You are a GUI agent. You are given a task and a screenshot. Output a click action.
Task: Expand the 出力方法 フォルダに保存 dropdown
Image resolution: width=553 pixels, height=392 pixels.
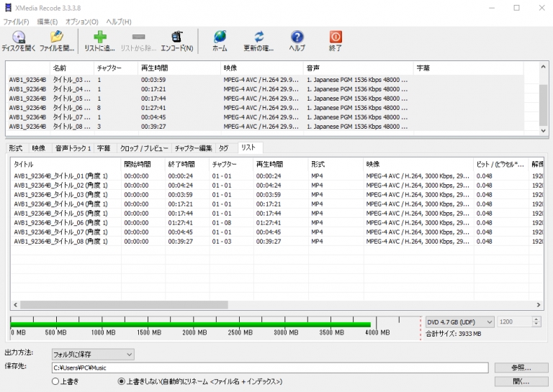pos(93,354)
